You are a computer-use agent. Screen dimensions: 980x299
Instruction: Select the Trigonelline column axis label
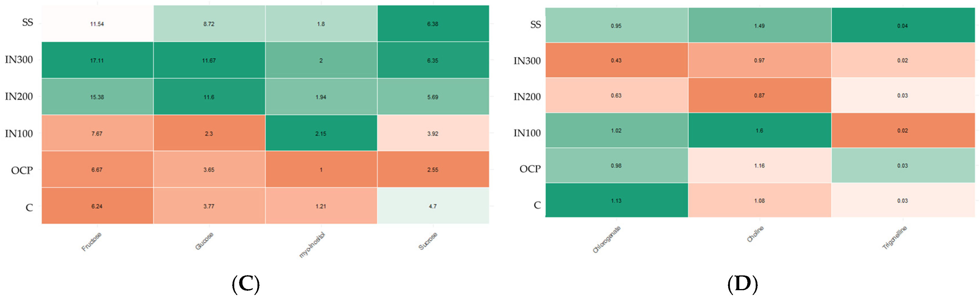click(894, 237)
